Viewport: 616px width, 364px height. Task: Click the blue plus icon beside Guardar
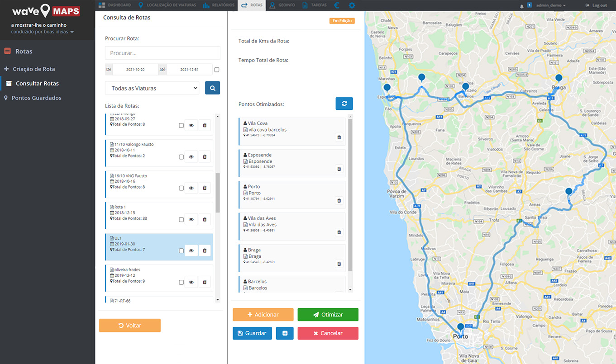tap(285, 333)
